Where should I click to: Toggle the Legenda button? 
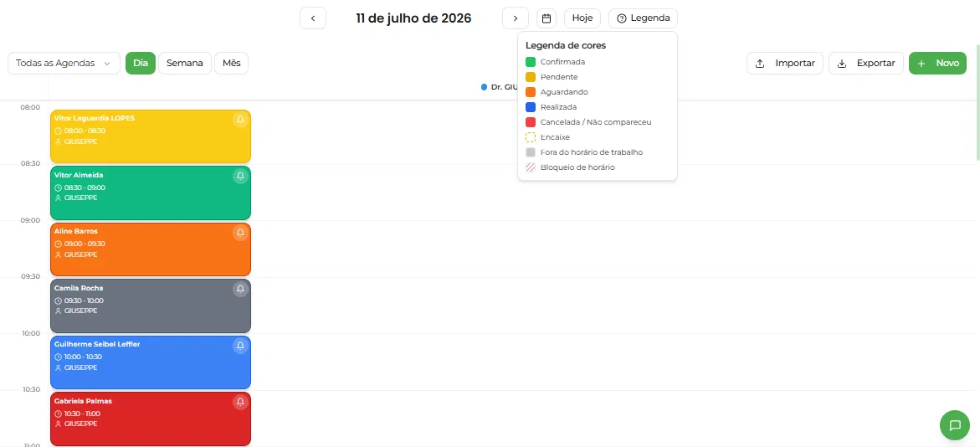tap(643, 18)
